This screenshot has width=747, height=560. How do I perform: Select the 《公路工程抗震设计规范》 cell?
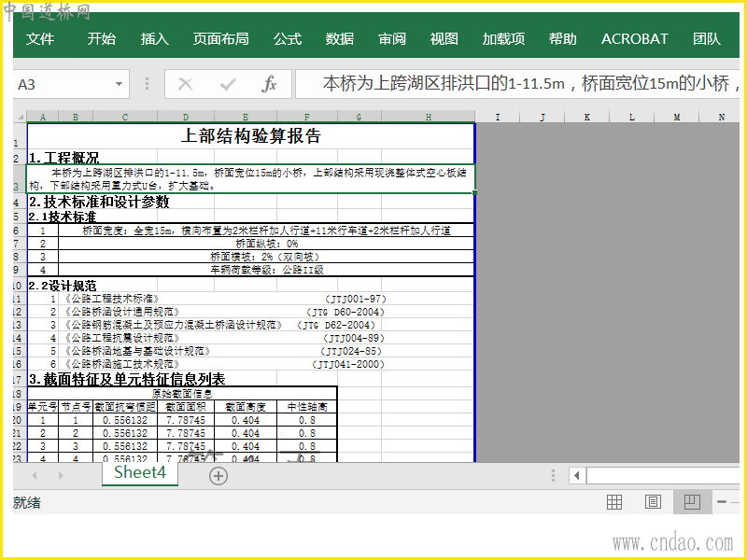click(122, 338)
